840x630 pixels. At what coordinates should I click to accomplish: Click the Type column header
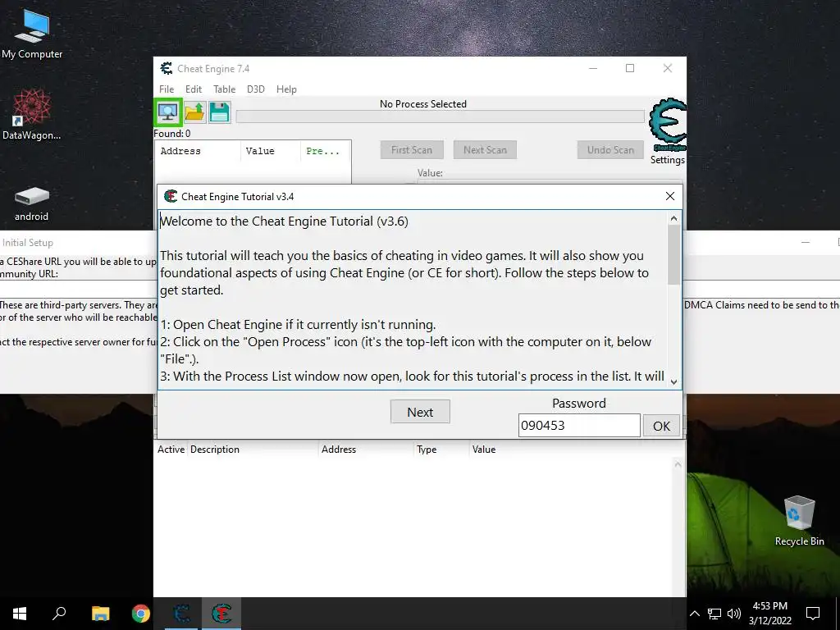pos(442,450)
